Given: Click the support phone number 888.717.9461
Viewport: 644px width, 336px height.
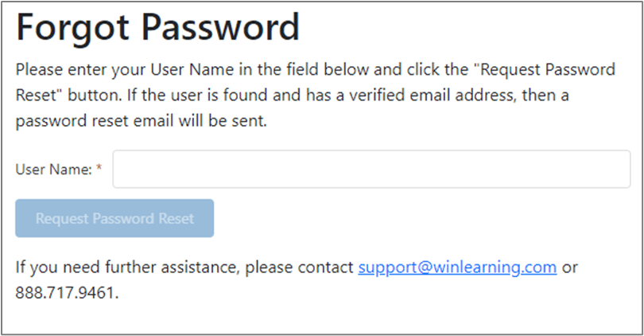Looking at the screenshot, I should coord(66,292).
